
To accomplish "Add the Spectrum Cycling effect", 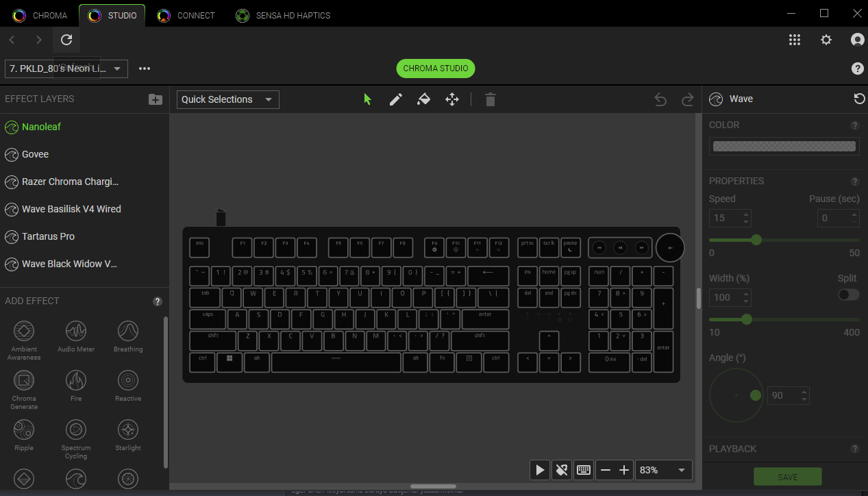I will tap(76, 438).
